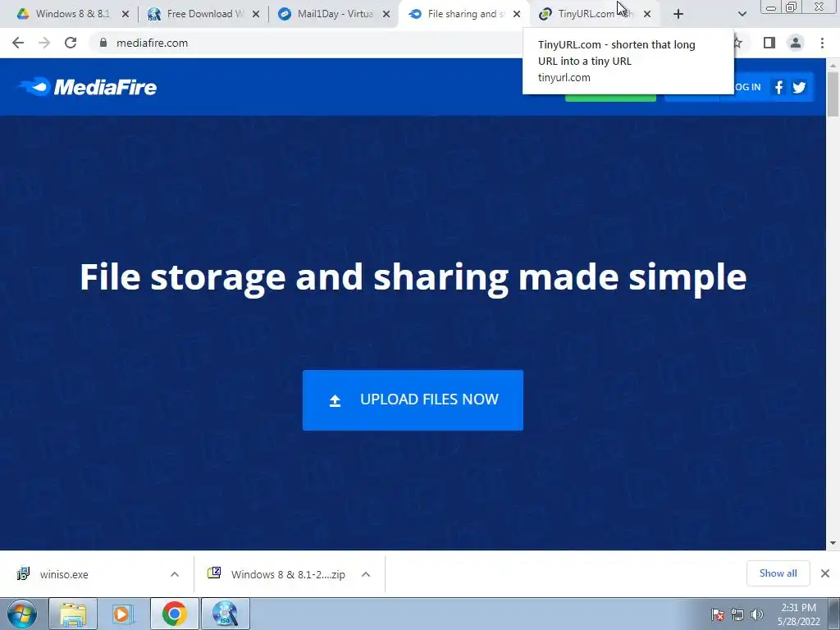
Task: Open Windows Start button
Action: [x=22, y=614]
